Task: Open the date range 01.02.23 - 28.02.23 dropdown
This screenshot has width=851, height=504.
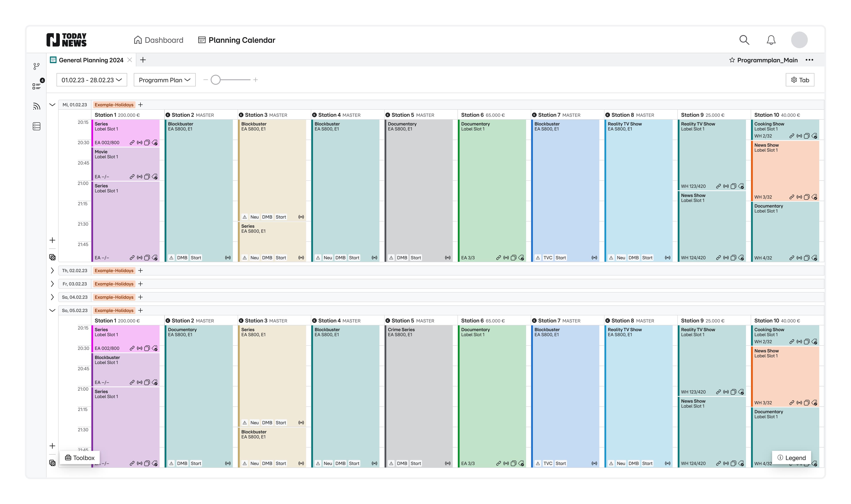Action: pyautogui.click(x=92, y=80)
